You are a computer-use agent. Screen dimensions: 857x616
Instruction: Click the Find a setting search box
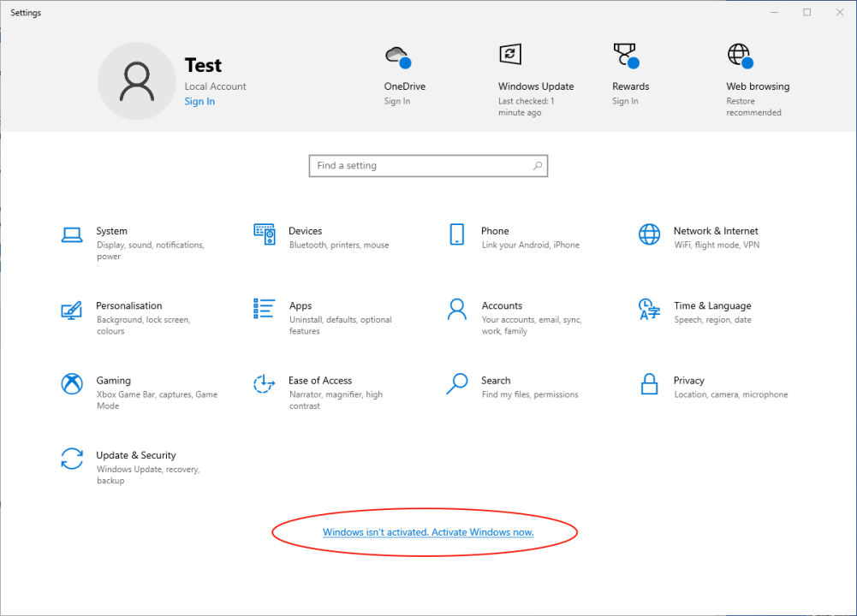pyautogui.click(x=427, y=166)
